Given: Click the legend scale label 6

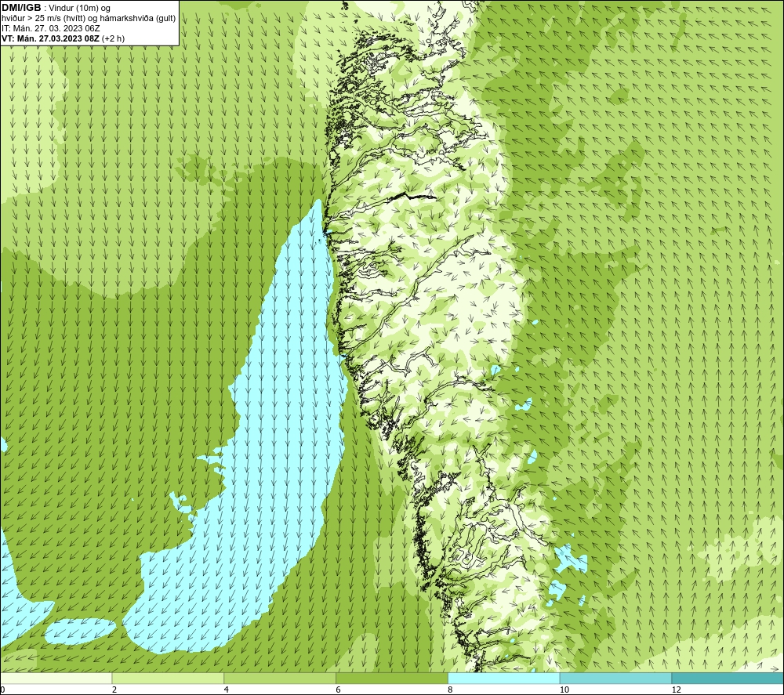Looking at the screenshot, I should click(339, 690).
